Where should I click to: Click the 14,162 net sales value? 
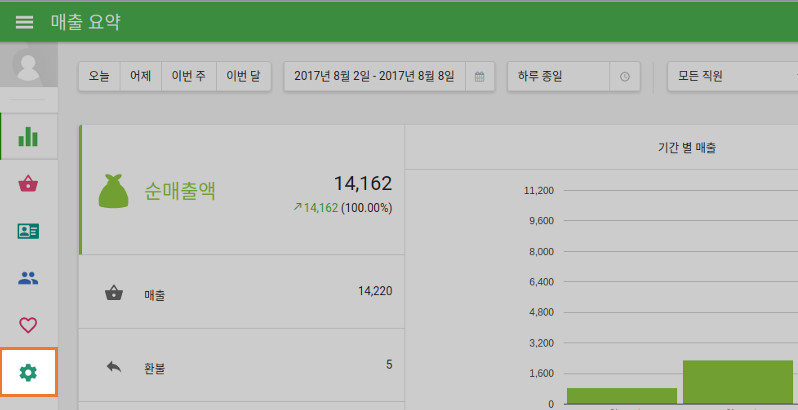pyautogui.click(x=363, y=183)
